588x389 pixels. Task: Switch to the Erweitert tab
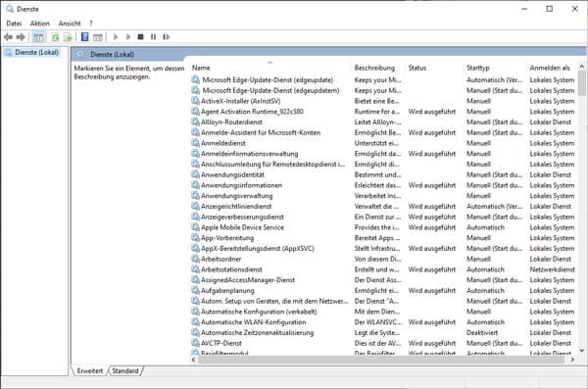point(90,370)
